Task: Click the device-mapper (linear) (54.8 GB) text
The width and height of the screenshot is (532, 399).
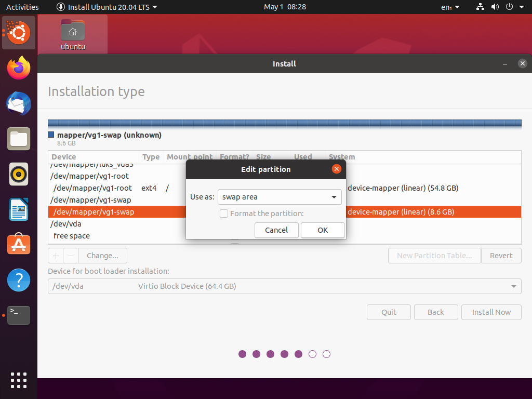Action: [x=403, y=188]
